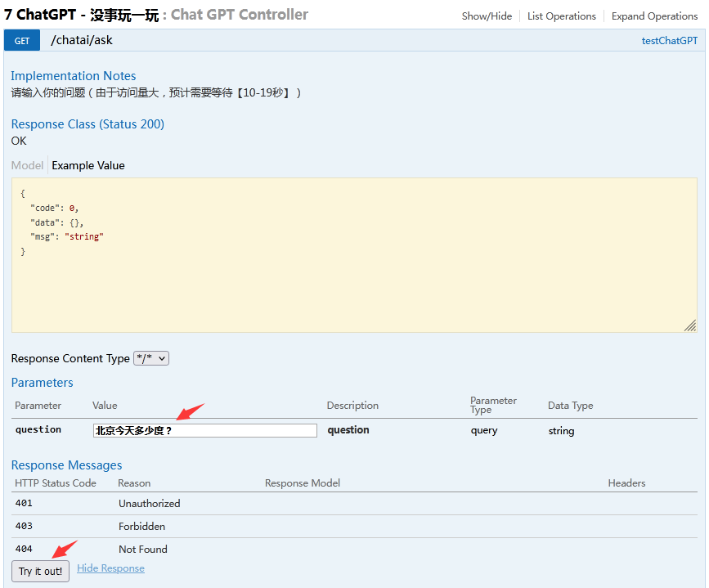The image size is (709, 588).
Task: Click the Data Type column header
Action: click(571, 406)
